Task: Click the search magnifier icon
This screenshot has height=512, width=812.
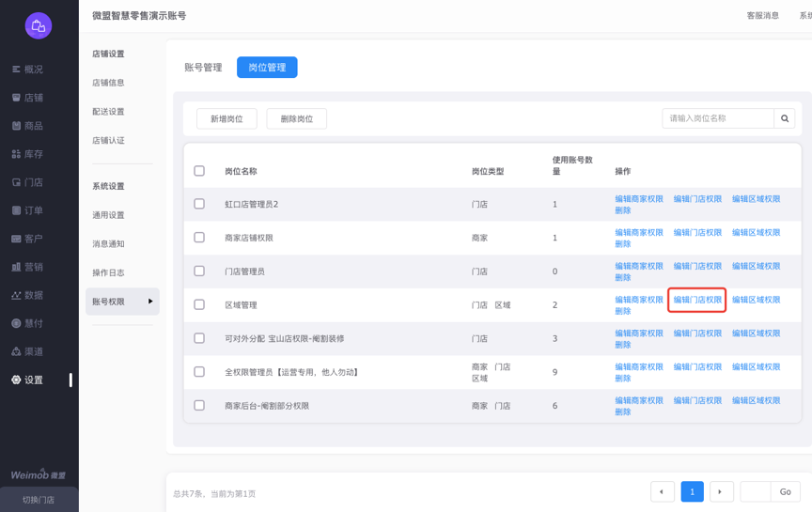Action: point(785,118)
